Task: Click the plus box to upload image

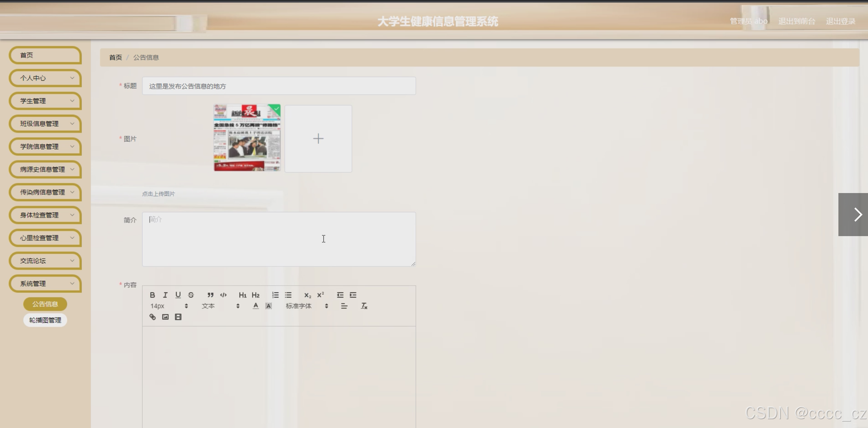Action: (x=318, y=138)
